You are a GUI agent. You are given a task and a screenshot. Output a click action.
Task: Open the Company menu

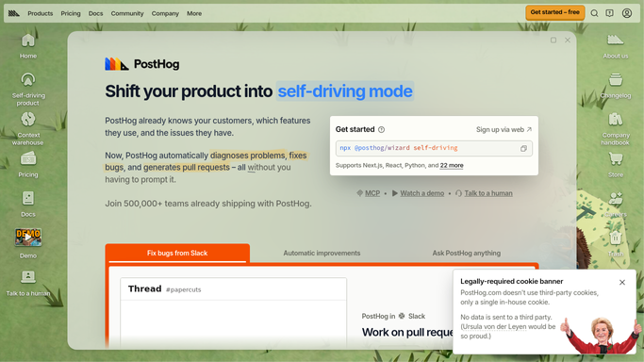click(165, 13)
